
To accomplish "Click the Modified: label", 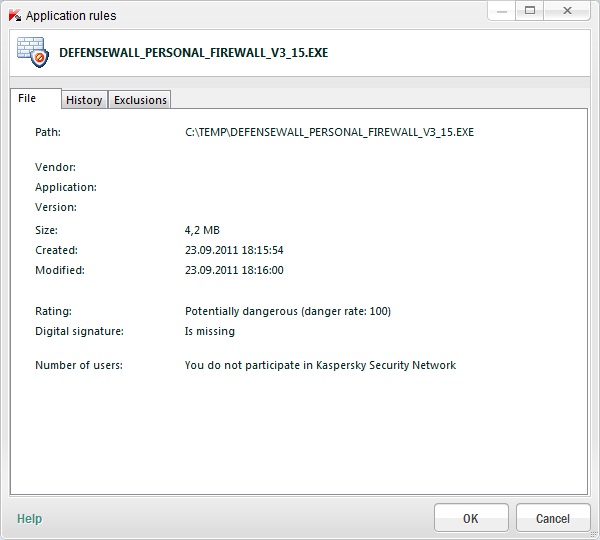I will [60, 270].
